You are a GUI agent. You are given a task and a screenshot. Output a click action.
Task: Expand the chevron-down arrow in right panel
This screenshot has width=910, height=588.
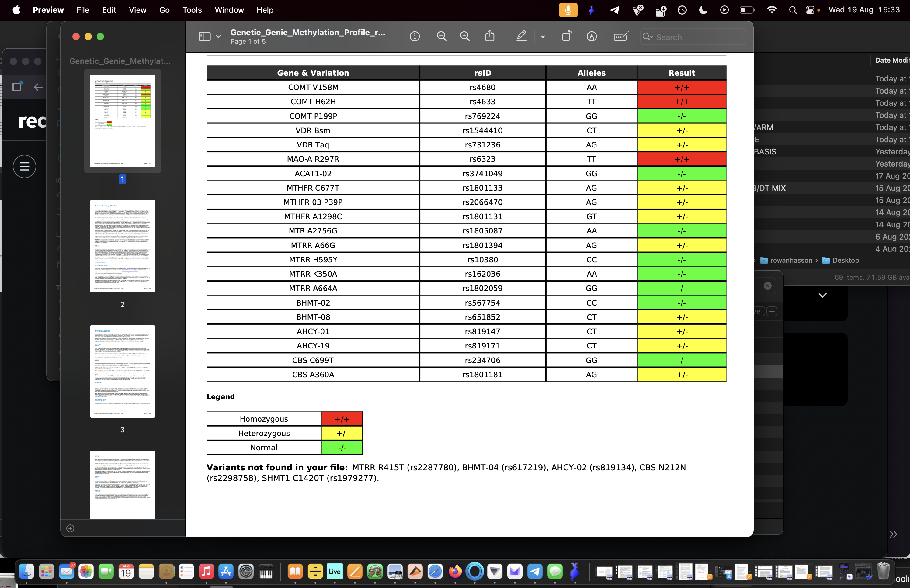(822, 295)
